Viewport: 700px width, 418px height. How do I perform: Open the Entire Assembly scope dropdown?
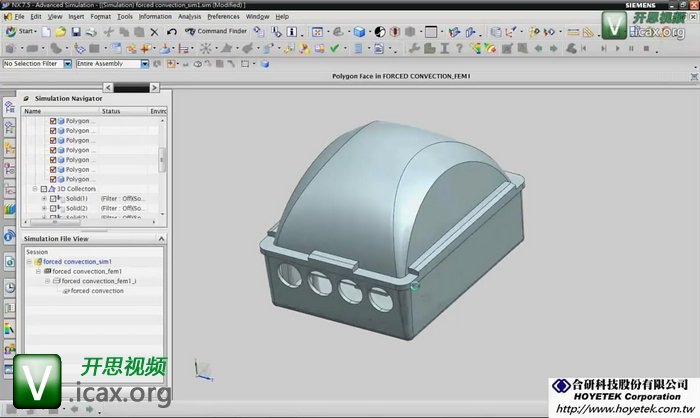point(144,64)
